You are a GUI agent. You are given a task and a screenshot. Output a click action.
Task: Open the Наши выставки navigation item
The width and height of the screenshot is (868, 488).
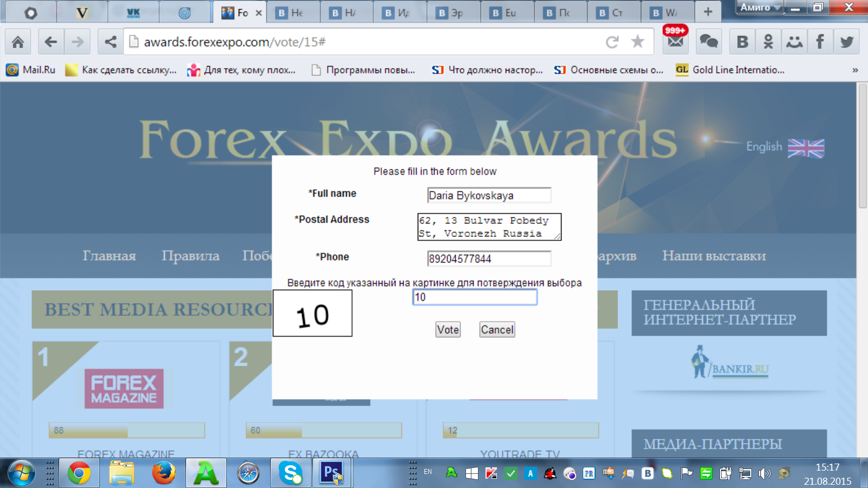coord(714,256)
